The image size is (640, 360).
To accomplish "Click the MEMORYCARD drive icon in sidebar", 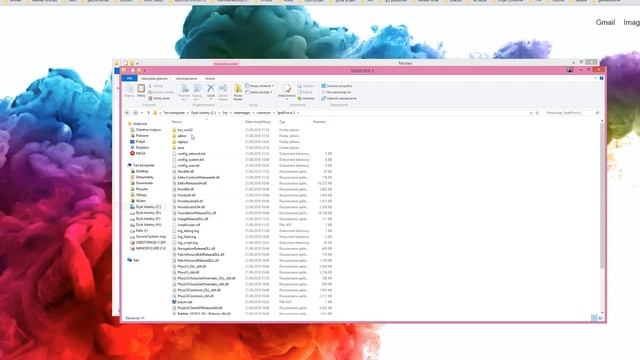I will click(132, 248).
